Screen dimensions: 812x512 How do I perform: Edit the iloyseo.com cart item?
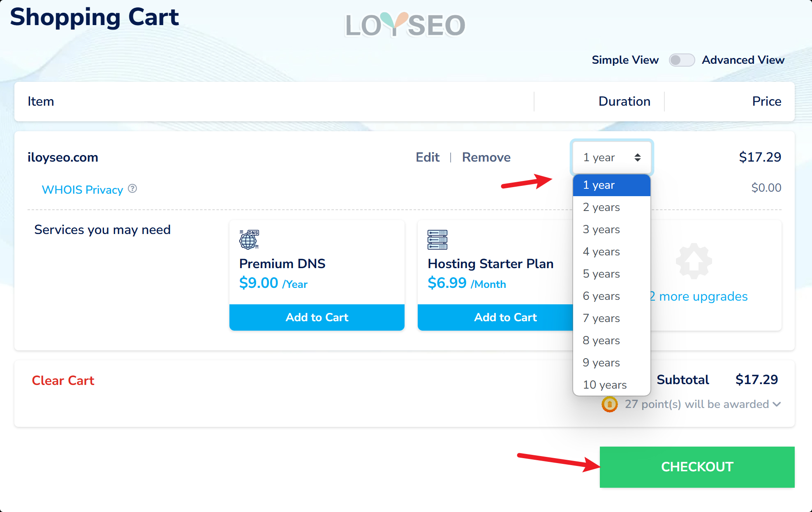[x=427, y=158]
